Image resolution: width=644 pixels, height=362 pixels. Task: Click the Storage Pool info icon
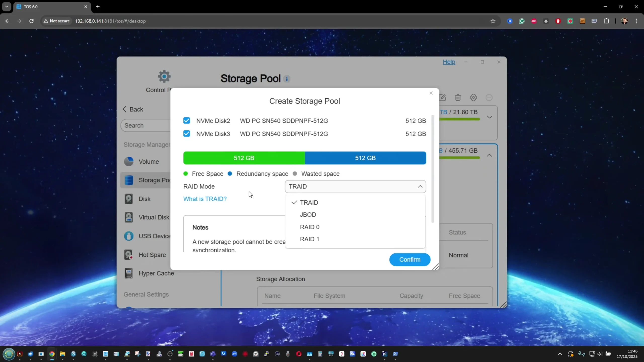[287, 79]
